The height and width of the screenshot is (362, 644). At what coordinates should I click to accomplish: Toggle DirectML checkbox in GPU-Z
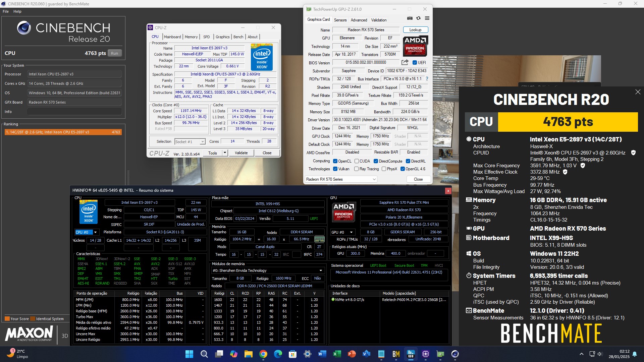click(408, 161)
